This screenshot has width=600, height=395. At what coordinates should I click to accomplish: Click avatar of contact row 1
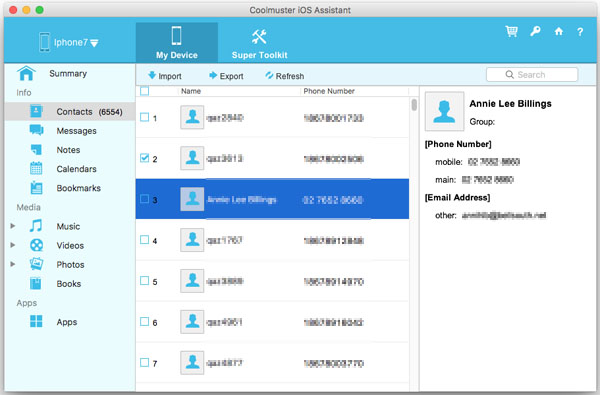pos(192,117)
